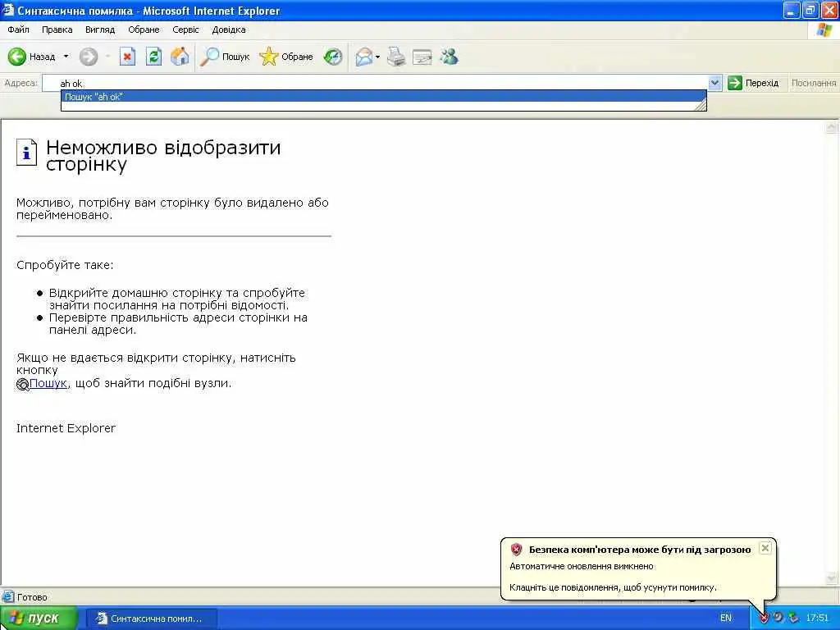Select the Синтаксична помил... taskbar button
Image resolution: width=840 pixels, height=630 pixels.
(152, 619)
